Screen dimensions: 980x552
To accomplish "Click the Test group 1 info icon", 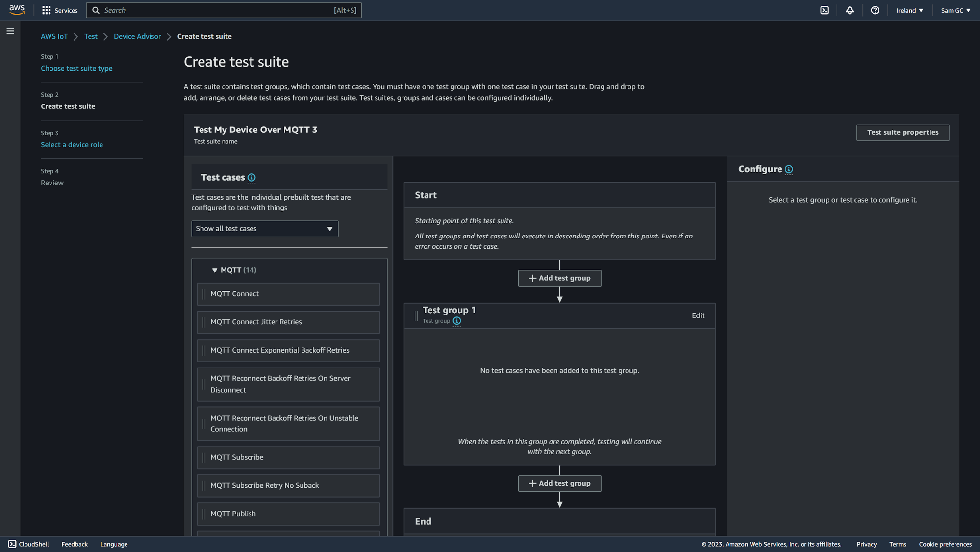I will coord(457,321).
